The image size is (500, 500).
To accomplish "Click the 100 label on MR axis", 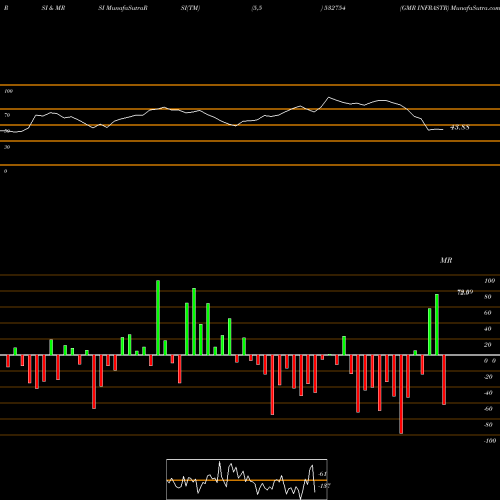I will tap(489, 281).
